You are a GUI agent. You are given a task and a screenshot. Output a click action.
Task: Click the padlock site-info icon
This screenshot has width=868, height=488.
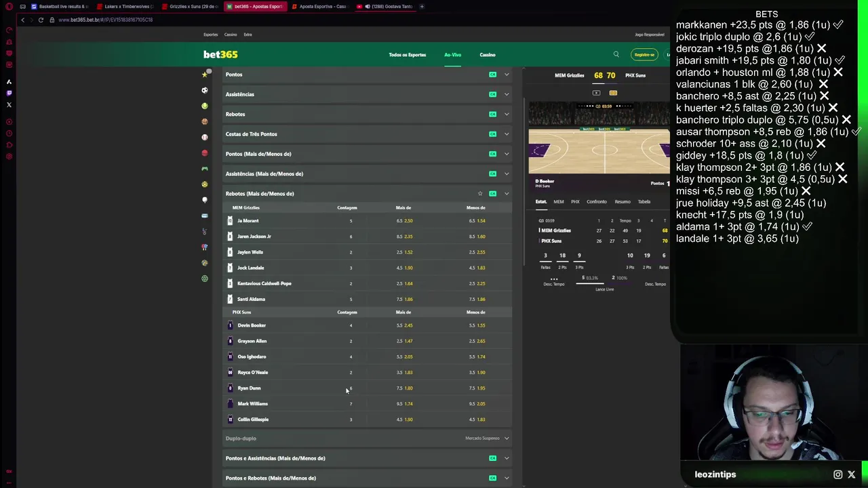[x=52, y=20]
